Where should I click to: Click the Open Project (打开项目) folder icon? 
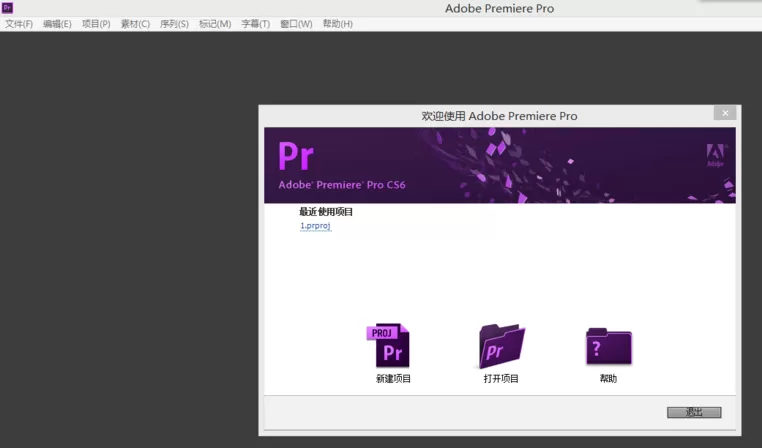(502, 345)
